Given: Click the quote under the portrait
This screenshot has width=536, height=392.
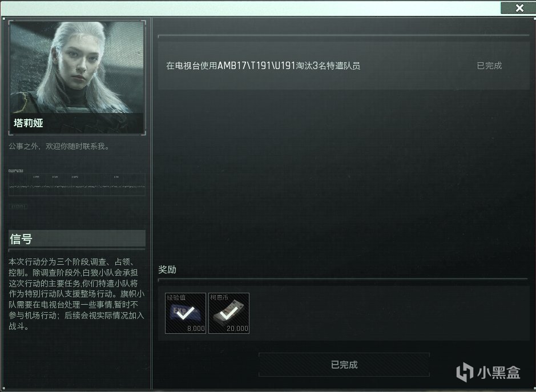Looking at the screenshot, I should pyautogui.click(x=59, y=146).
